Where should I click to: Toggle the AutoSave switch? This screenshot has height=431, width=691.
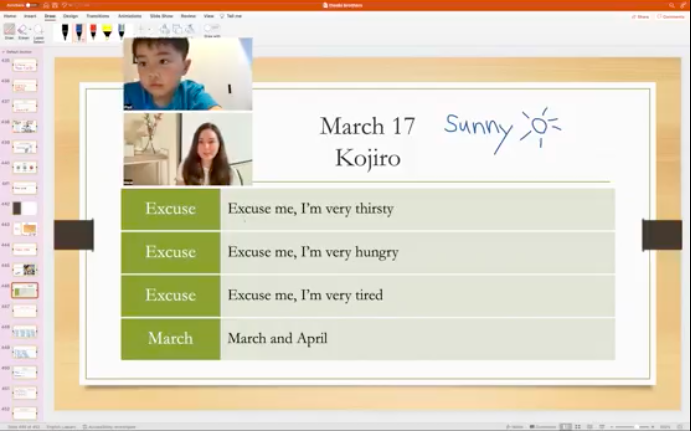pos(30,5)
